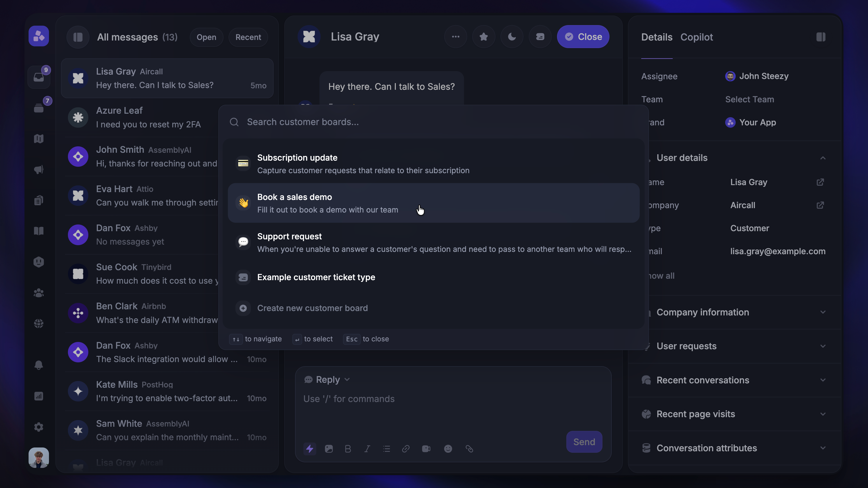Insert an image with the composer image icon
The width and height of the screenshot is (868, 488).
329,449
